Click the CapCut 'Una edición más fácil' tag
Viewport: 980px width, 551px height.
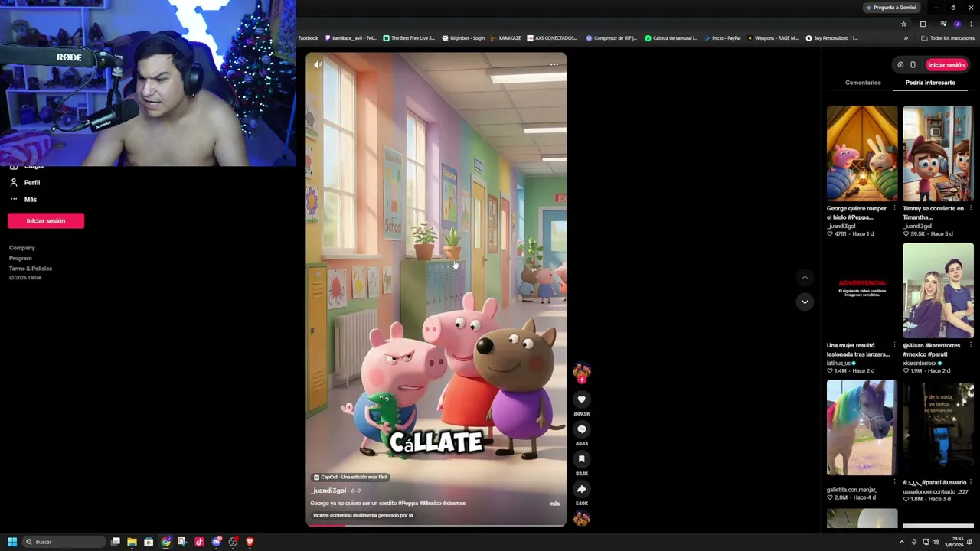[351, 477]
